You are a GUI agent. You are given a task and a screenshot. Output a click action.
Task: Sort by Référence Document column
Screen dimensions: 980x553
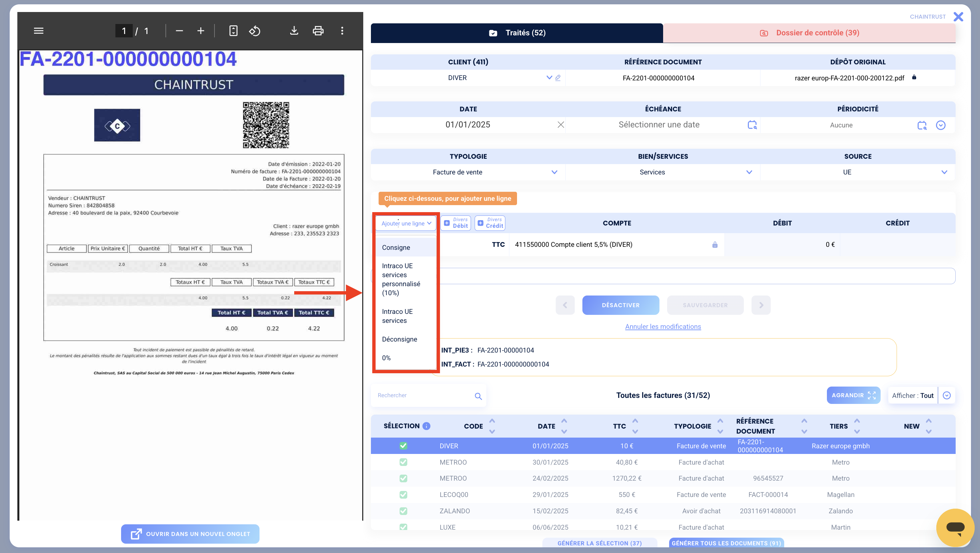click(804, 426)
